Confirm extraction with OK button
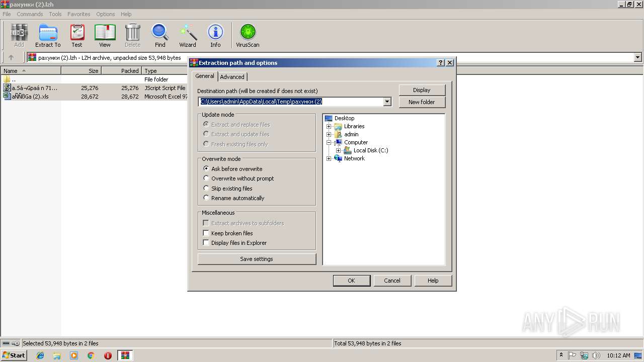 [x=351, y=281]
